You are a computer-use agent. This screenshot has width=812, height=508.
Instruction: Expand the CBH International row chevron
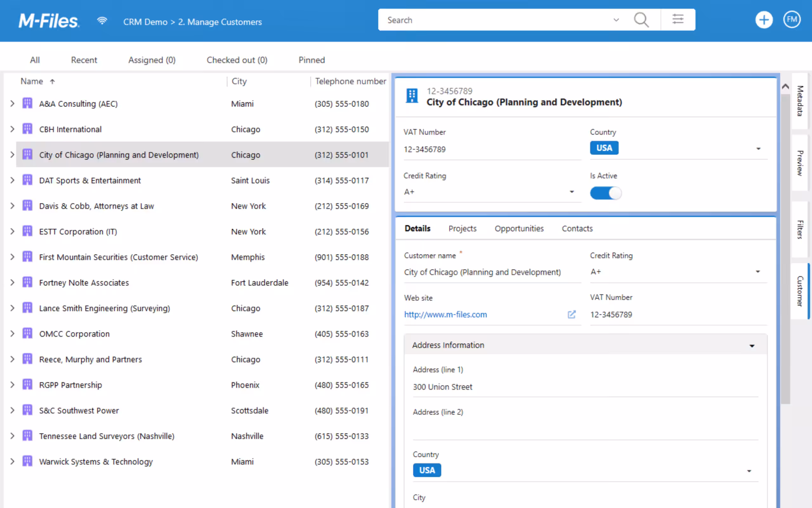point(12,129)
